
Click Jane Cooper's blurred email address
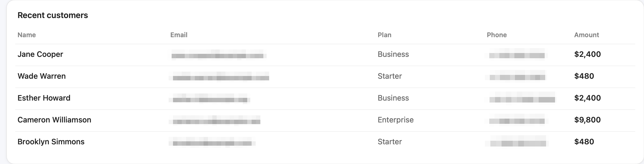pos(218,55)
